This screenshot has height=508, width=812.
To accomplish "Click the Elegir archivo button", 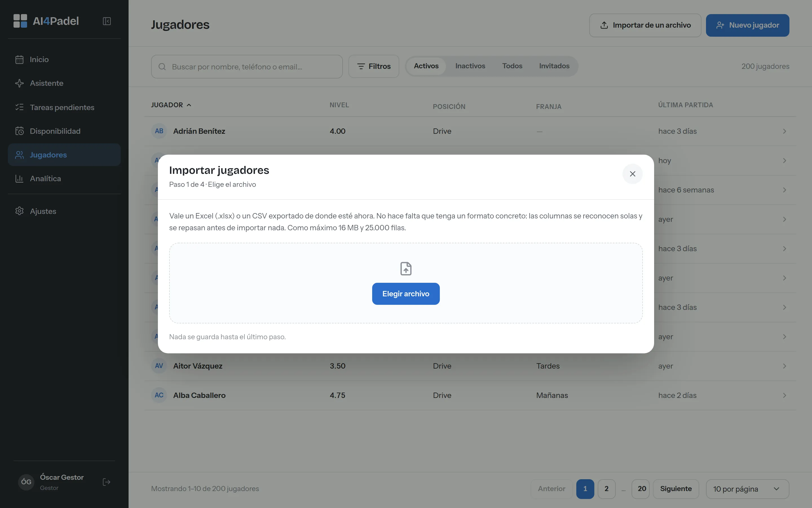I will (406, 294).
